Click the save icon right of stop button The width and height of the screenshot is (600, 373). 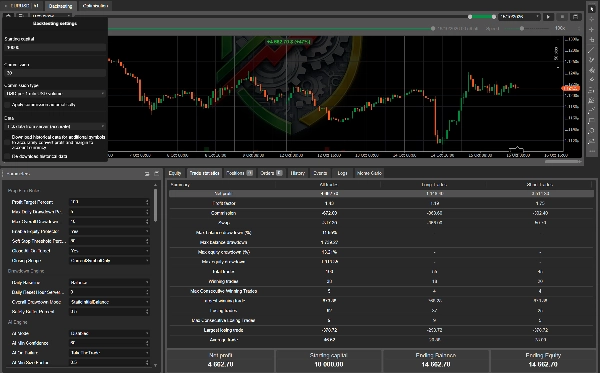(575, 17)
